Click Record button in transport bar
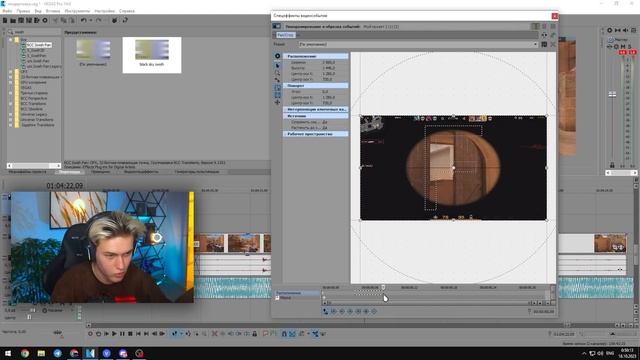The height and width of the screenshot is (360, 640). tap(91, 333)
